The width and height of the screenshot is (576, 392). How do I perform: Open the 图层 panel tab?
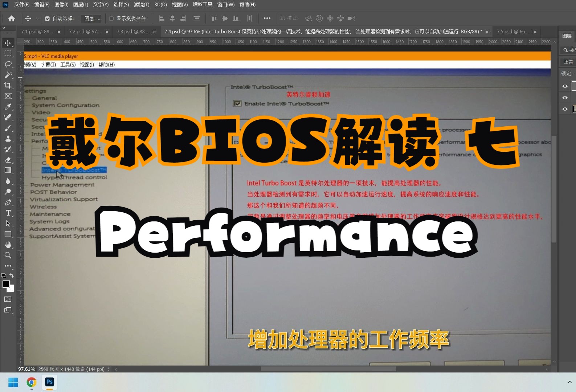(x=567, y=36)
